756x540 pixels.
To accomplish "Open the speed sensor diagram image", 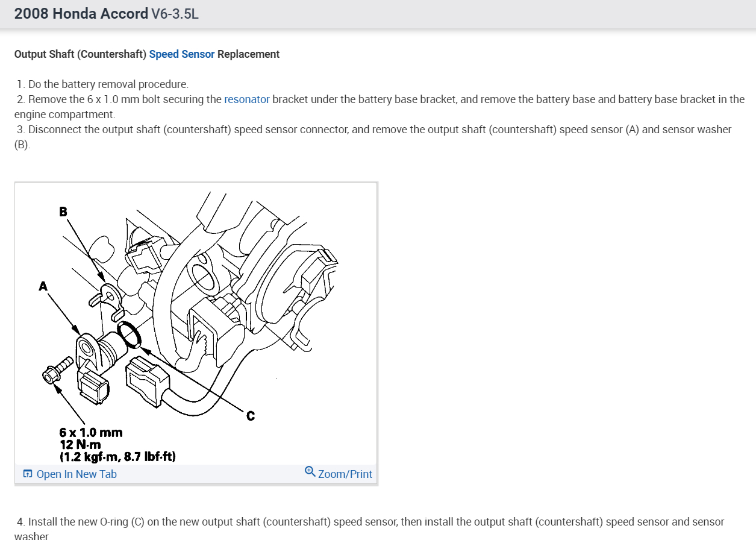I will [196, 323].
